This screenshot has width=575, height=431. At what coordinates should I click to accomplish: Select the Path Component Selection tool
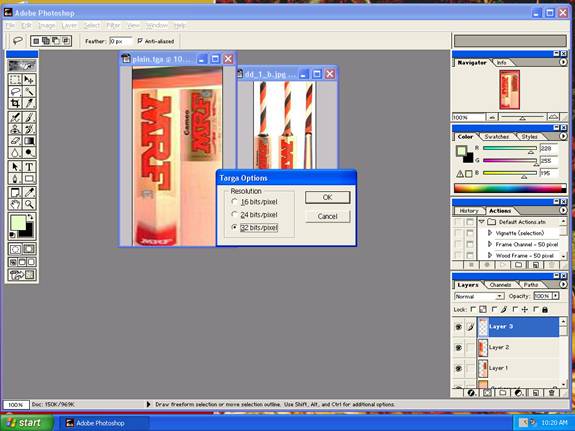(x=15, y=167)
